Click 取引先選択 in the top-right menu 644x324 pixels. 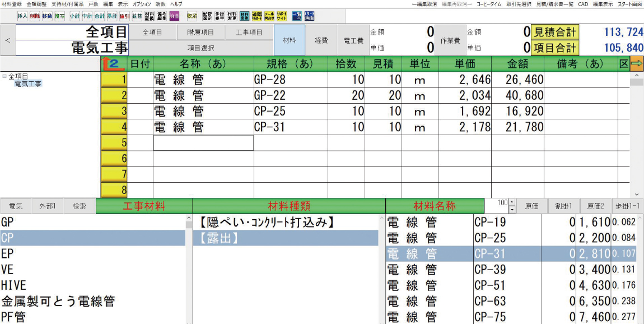(519, 4)
